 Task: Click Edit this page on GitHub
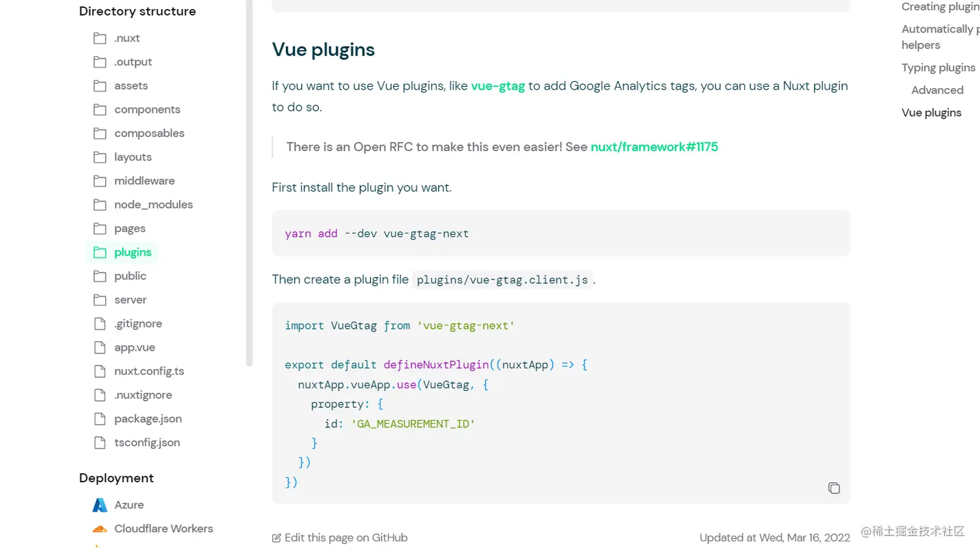coord(345,538)
